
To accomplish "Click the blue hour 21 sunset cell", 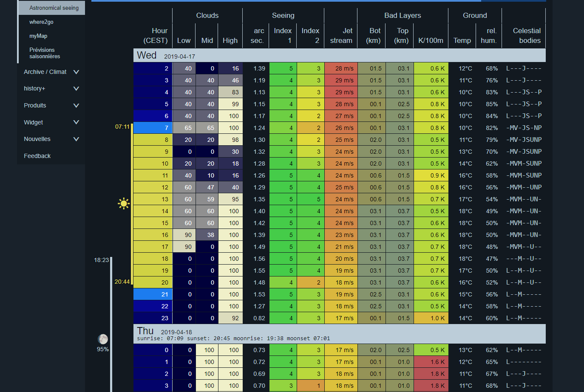I will 153,294.
